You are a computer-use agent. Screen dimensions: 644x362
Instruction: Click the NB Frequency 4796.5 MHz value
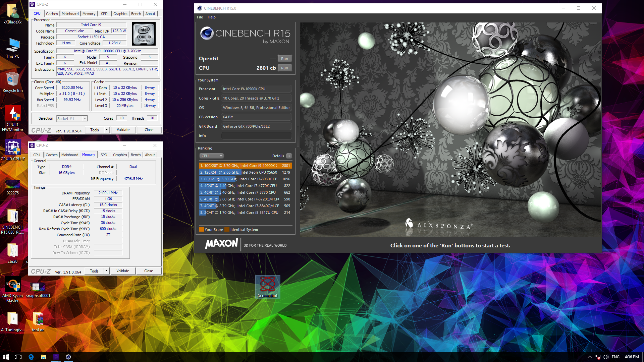tap(133, 179)
